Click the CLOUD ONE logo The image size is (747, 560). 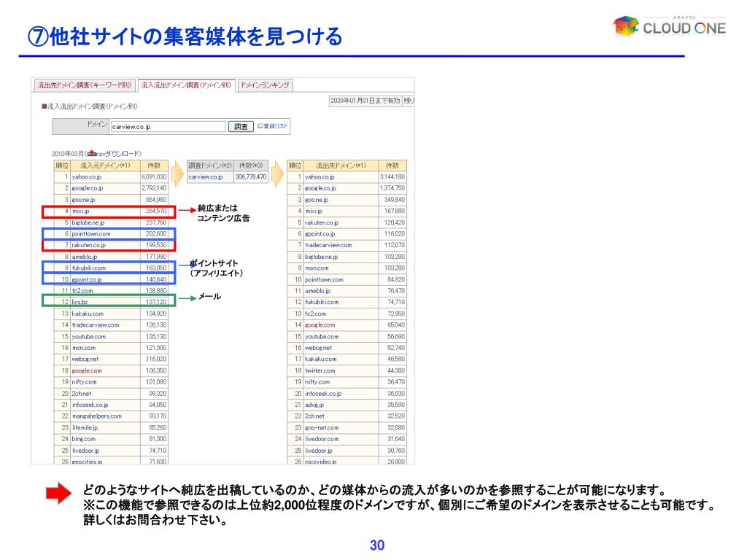coord(669,26)
